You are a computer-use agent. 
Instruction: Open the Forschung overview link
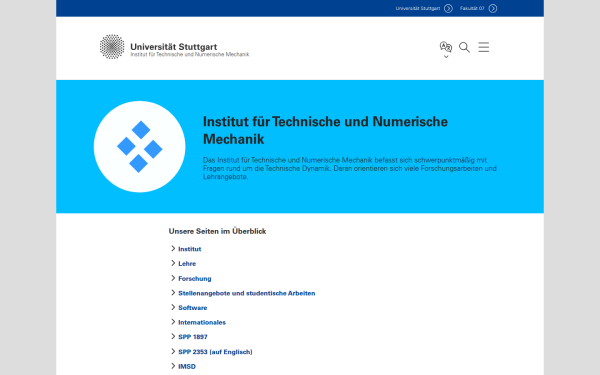(x=195, y=279)
